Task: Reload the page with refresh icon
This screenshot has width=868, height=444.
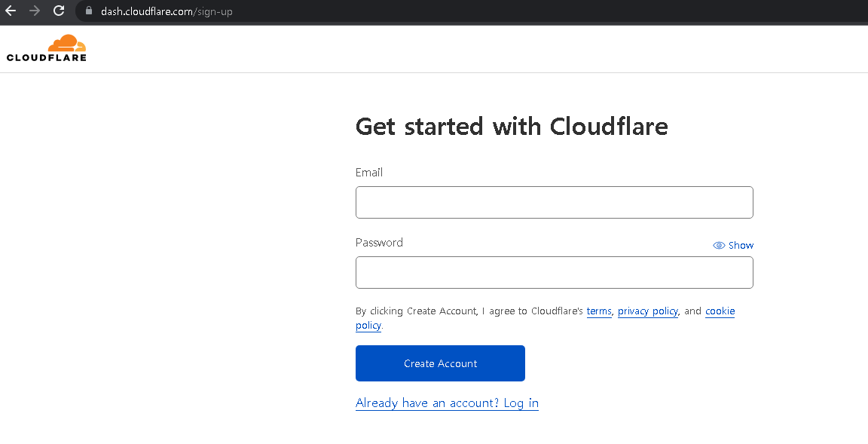Action: pos(59,11)
